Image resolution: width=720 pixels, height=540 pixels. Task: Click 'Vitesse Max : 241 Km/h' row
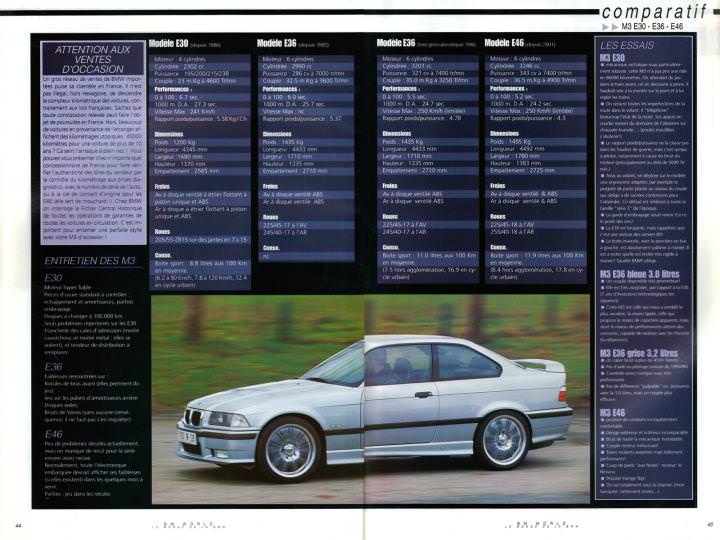(x=185, y=112)
